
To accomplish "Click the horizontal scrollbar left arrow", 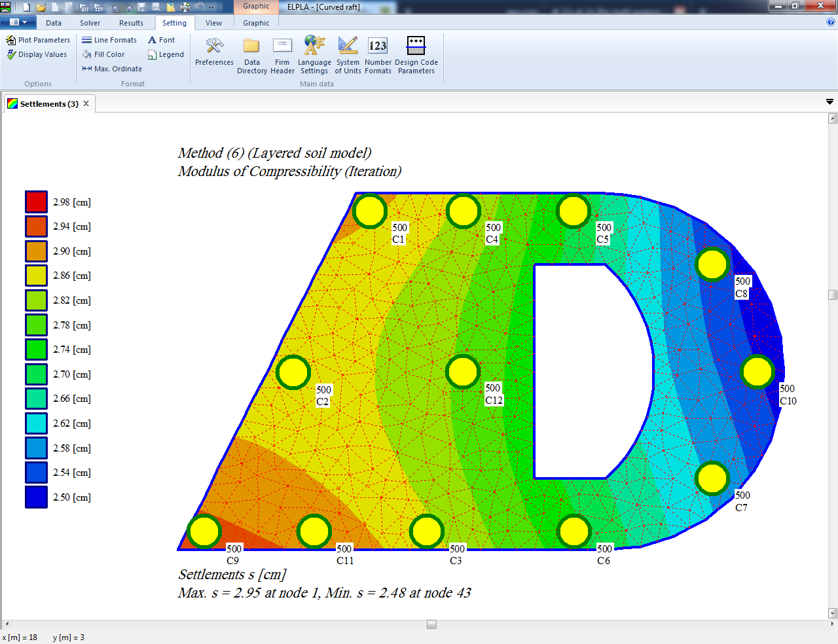I will [x=7, y=624].
